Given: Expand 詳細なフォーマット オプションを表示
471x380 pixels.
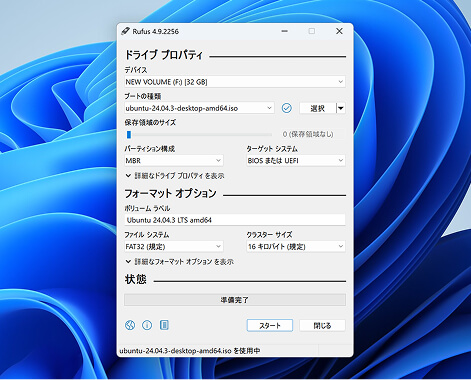Looking at the screenshot, I should (x=179, y=262).
